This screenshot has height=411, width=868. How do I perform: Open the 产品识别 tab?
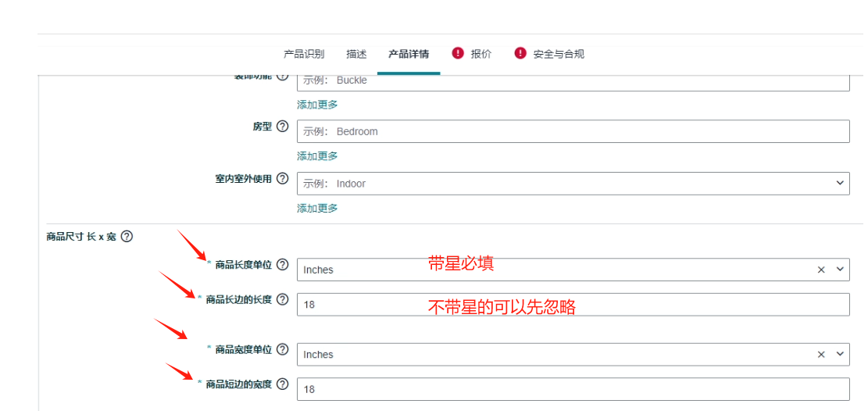pos(304,54)
